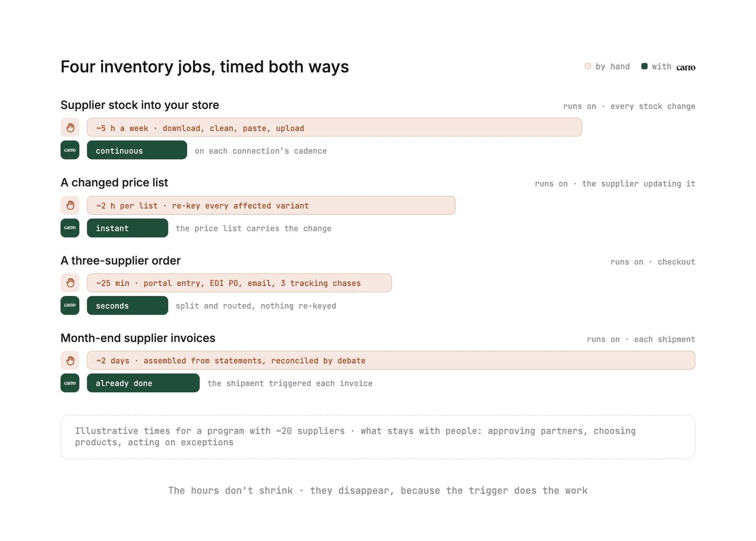Screen dimensions: 756x541
Task: Select the green 'instant' bar
Action: coord(127,228)
